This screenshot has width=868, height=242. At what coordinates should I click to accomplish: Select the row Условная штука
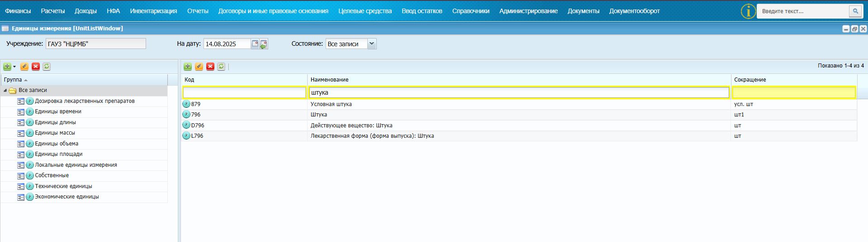click(x=519, y=104)
